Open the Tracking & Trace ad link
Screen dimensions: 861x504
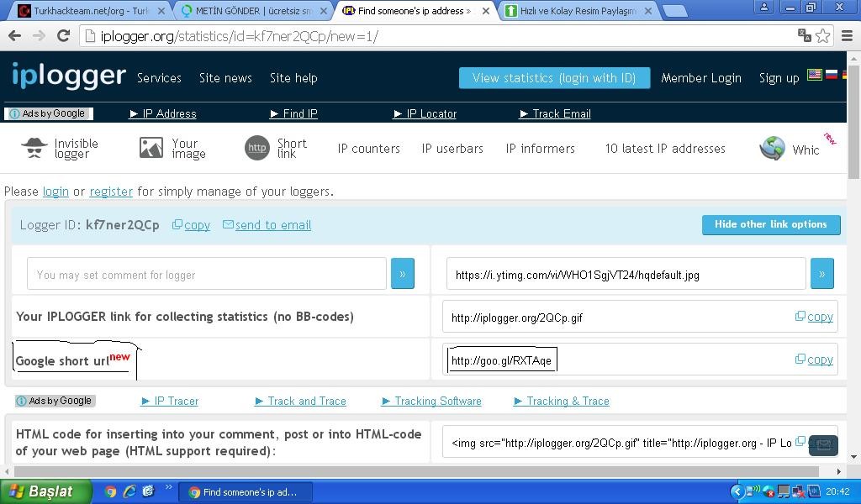pyautogui.click(x=561, y=401)
